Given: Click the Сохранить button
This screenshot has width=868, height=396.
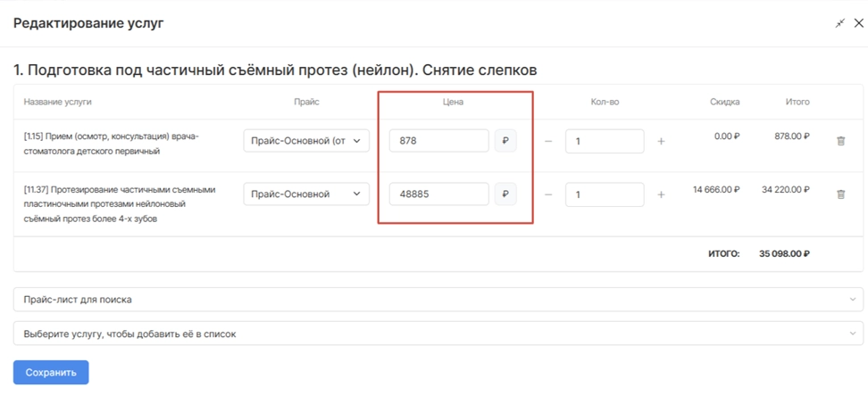Looking at the screenshot, I should (x=51, y=372).
